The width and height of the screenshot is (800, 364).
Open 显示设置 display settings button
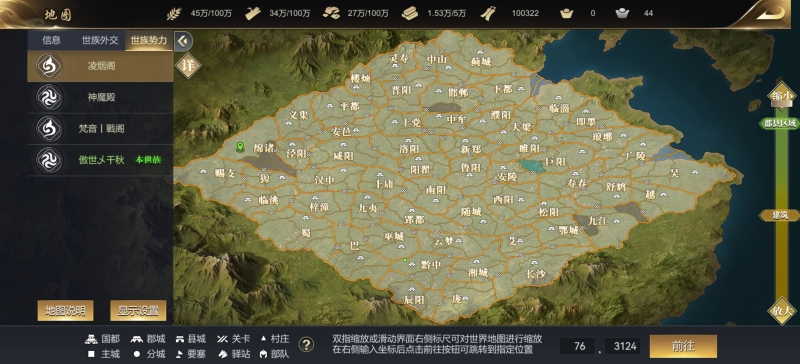138,310
